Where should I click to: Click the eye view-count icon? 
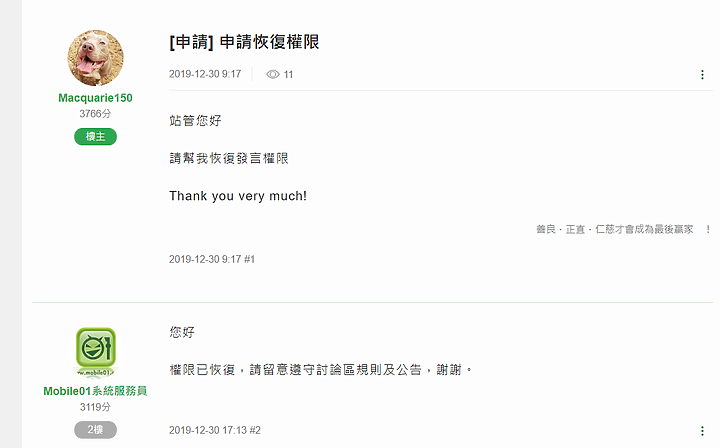[x=273, y=74]
